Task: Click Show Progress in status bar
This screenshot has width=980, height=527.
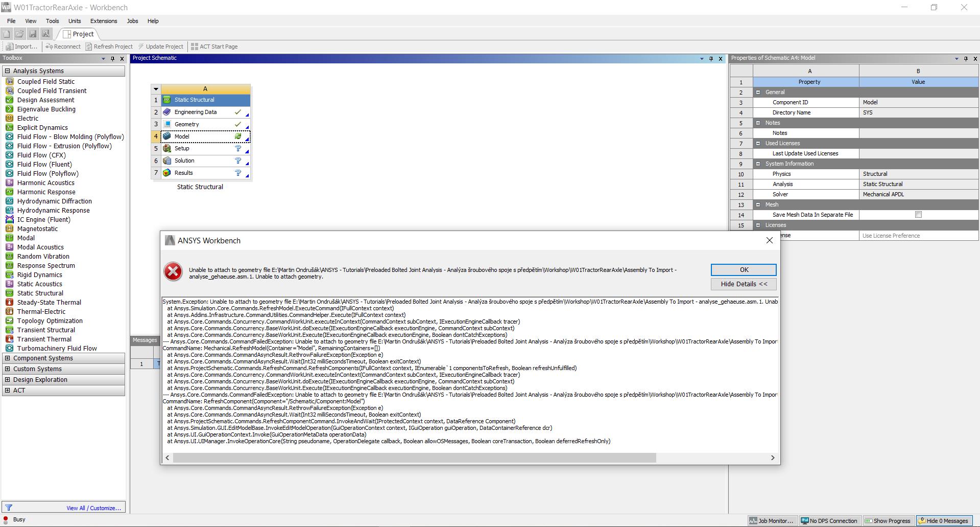Action: click(x=888, y=521)
